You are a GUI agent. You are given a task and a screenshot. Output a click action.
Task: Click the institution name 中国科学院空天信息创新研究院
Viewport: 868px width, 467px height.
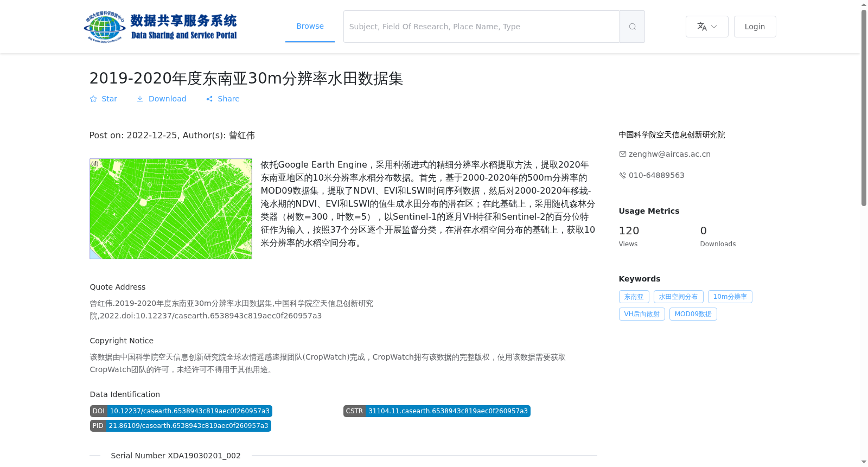point(672,135)
